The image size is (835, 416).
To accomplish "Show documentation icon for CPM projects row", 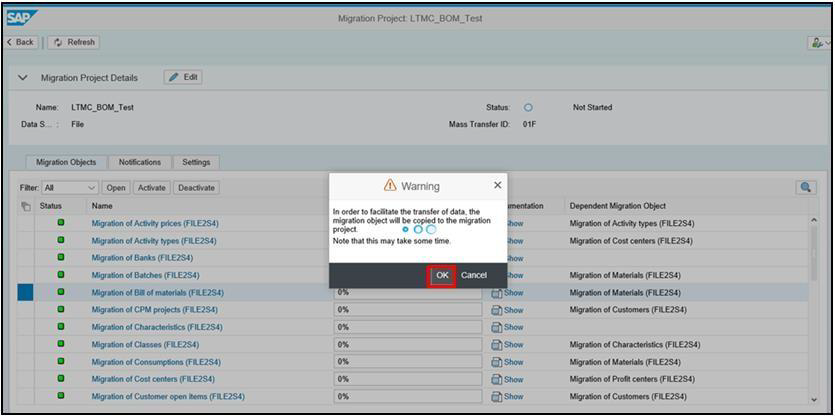I will point(497,310).
